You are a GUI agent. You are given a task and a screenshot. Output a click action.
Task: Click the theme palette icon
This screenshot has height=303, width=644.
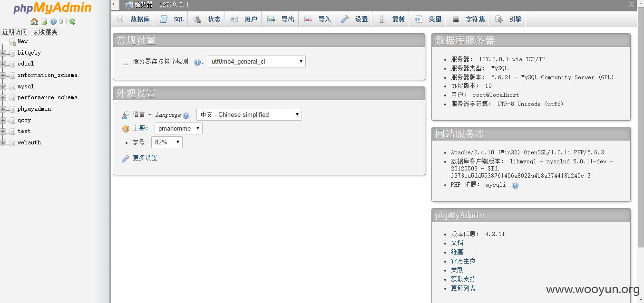pyautogui.click(x=126, y=129)
